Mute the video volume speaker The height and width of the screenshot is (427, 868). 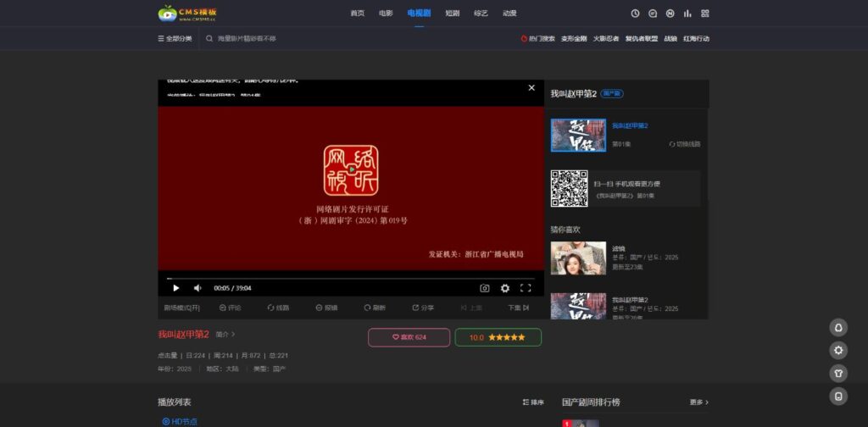coord(198,288)
